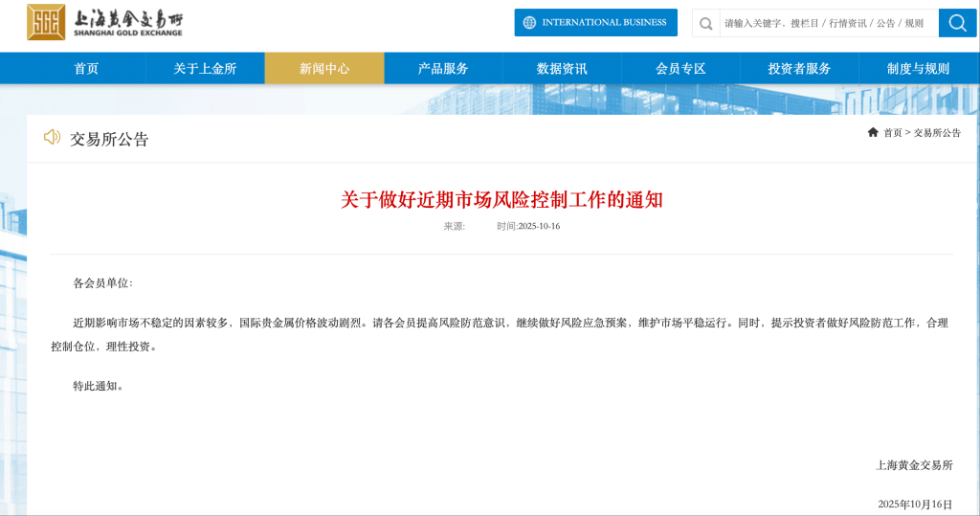
Task: Focus the keyword search input field
Action: coord(826,23)
